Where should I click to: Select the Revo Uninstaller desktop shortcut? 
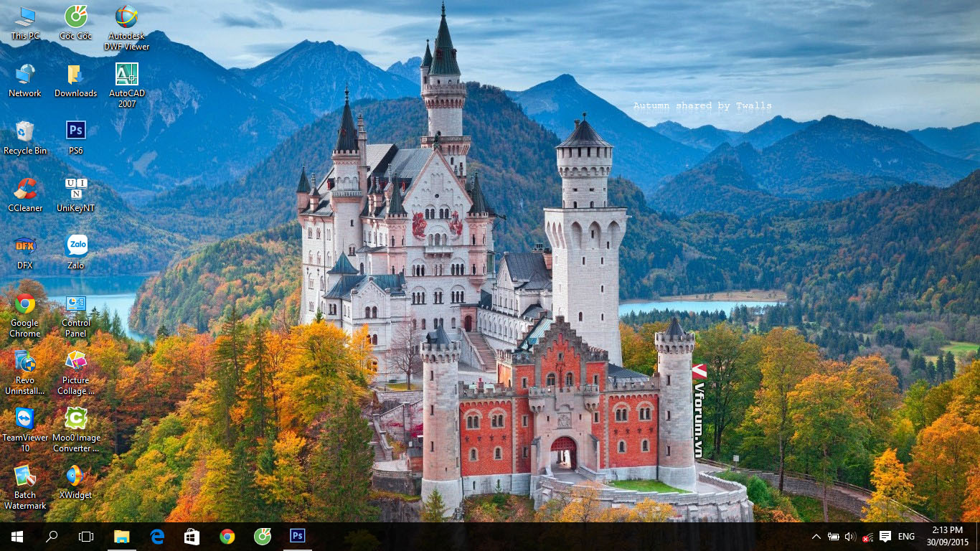pos(25,372)
